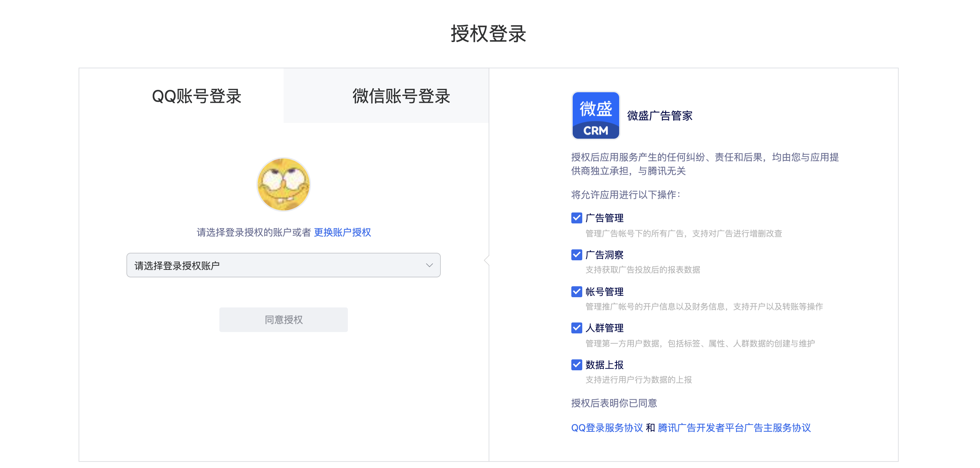Click the 数据上报 permission label

click(604, 364)
